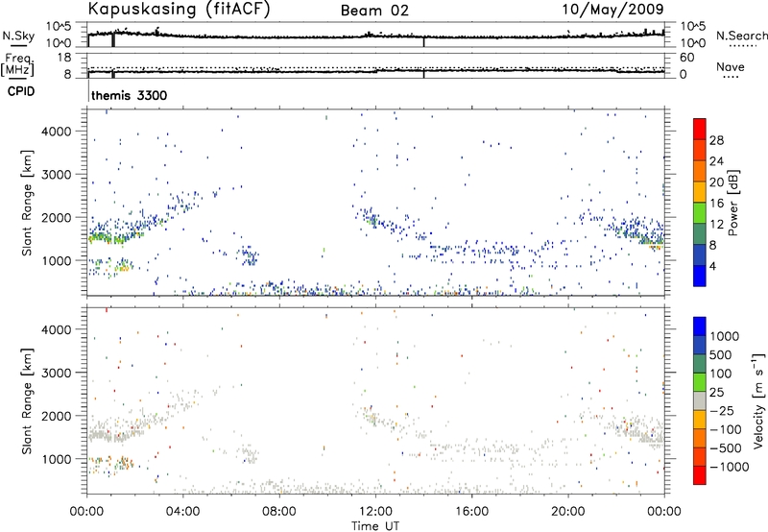The image size is (768, 532).
Task: Click the "N.Sky" legend label
Action: click(18, 36)
